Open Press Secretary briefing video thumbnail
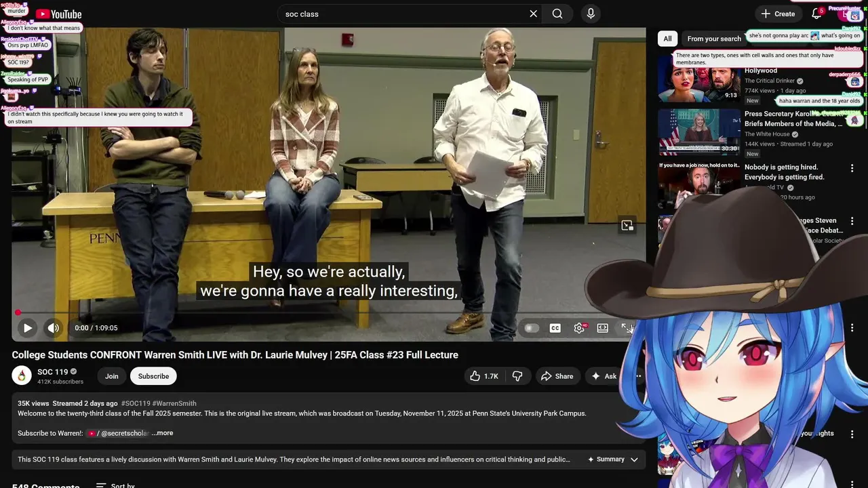This screenshot has height=488, width=868. point(698,131)
